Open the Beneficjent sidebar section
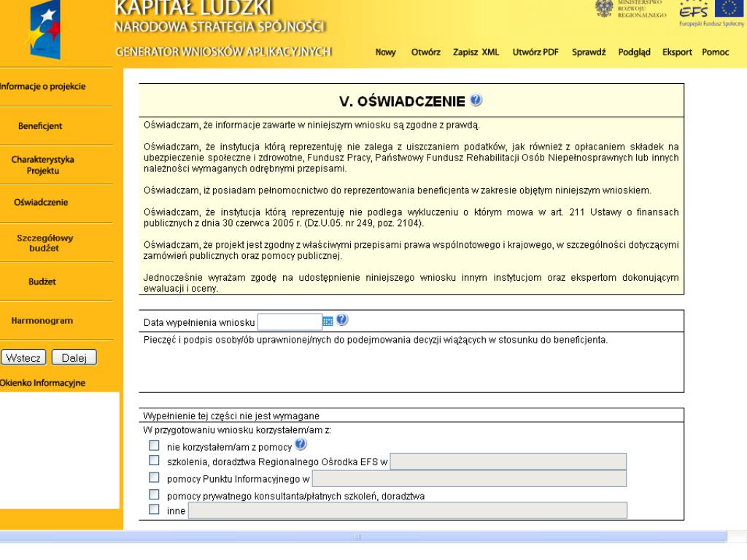This screenshot has width=747, height=560. point(40,126)
